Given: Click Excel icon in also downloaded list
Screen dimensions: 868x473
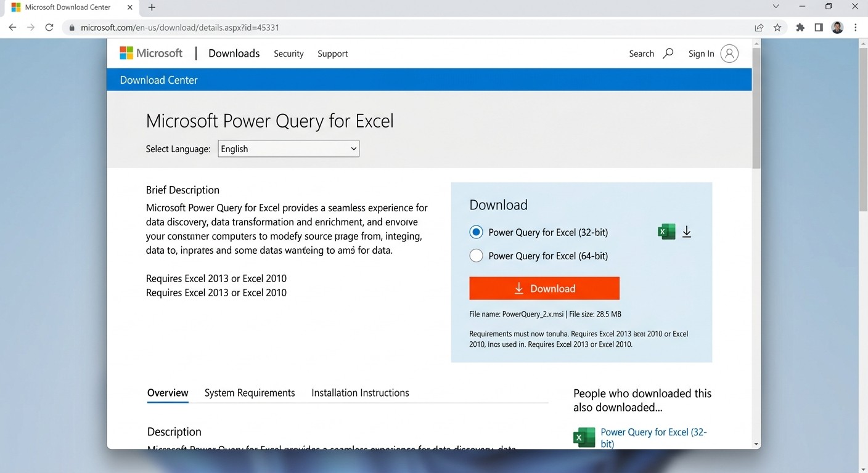Looking at the screenshot, I should (x=584, y=437).
